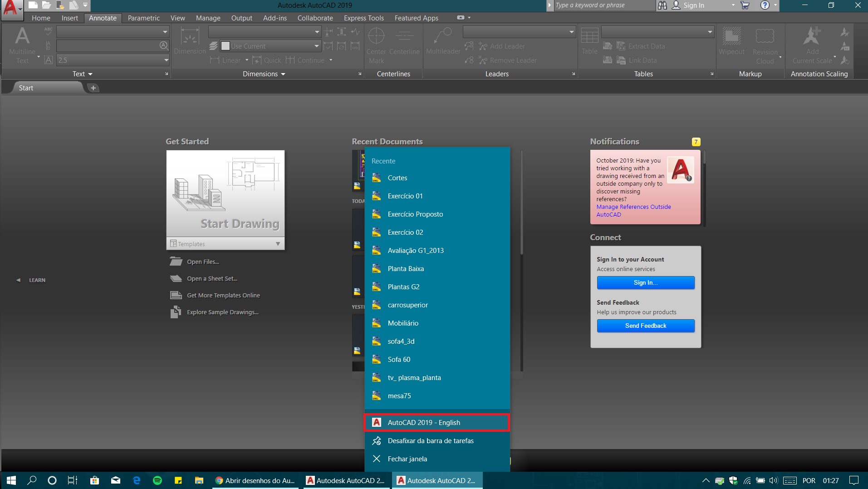
Task: Open the text height 2.5 dropdown
Action: click(x=166, y=60)
